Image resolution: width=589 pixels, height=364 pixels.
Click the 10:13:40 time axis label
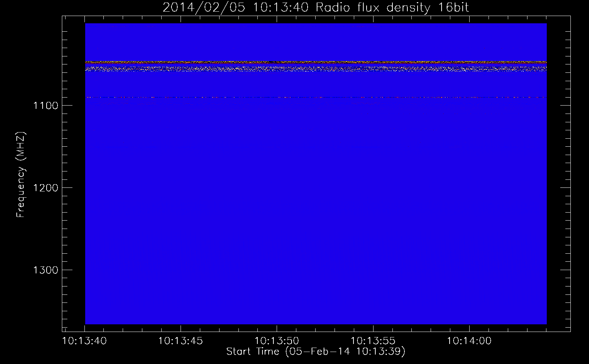84,341
